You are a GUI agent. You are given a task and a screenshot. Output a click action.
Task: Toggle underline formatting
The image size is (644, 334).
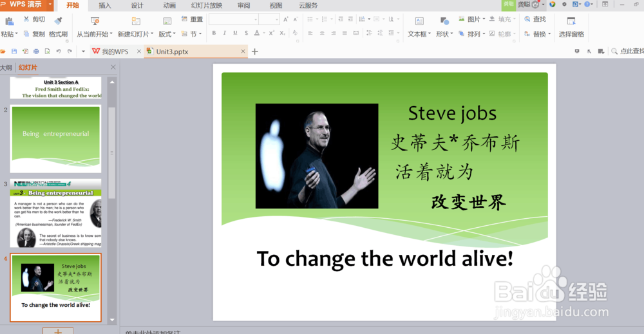coord(235,33)
